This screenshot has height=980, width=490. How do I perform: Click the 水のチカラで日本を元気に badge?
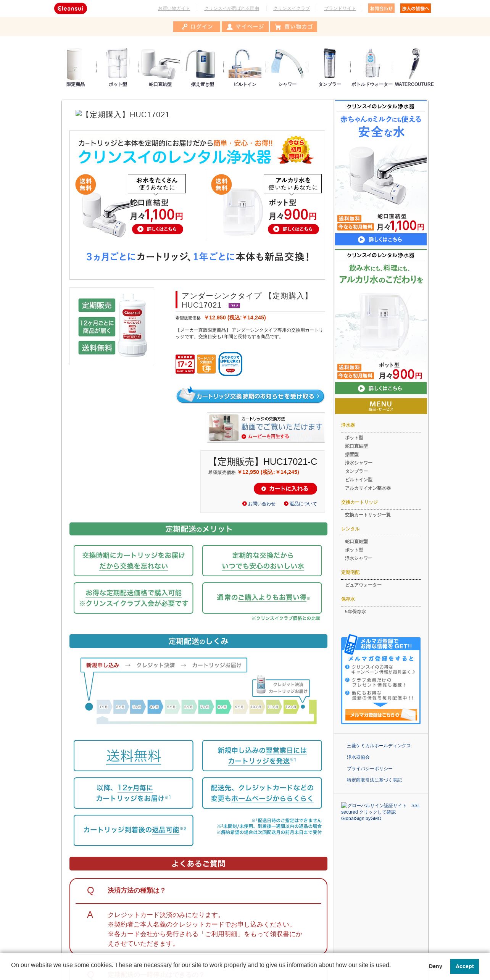(230, 364)
